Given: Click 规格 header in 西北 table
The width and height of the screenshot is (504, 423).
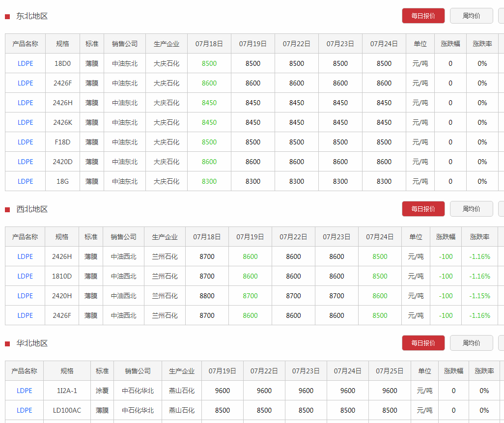Looking at the screenshot, I should click(x=62, y=237).
